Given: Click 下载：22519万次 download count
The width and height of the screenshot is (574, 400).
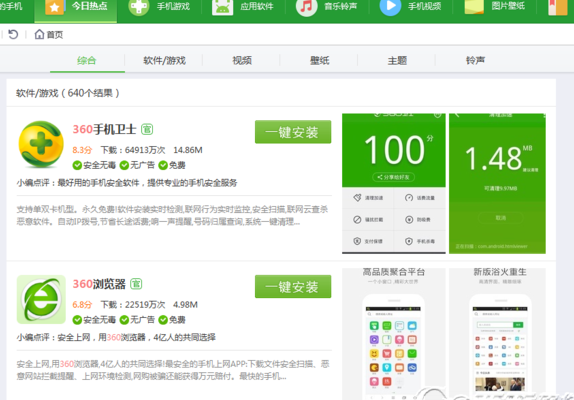Looking at the screenshot, I should 133,304.
